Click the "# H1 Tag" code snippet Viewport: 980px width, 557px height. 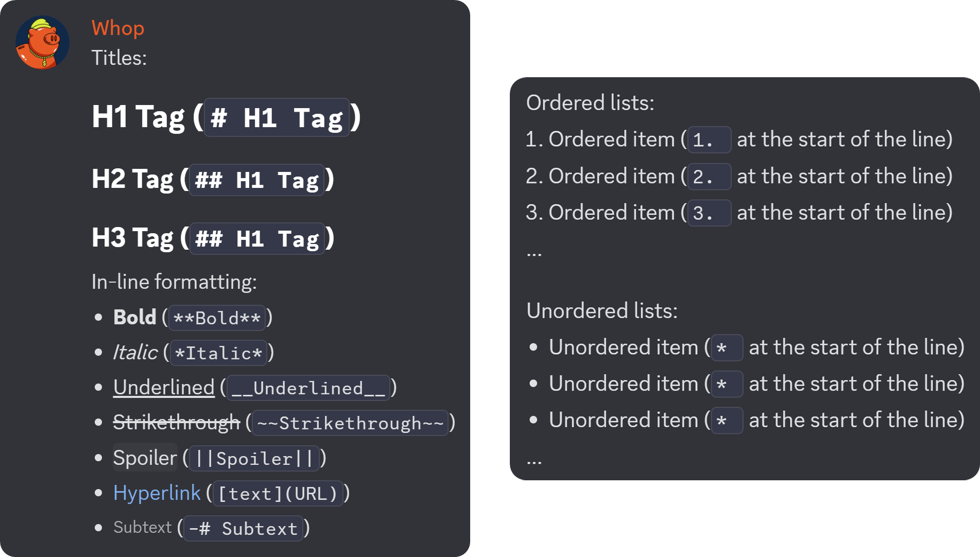[277, 118]
